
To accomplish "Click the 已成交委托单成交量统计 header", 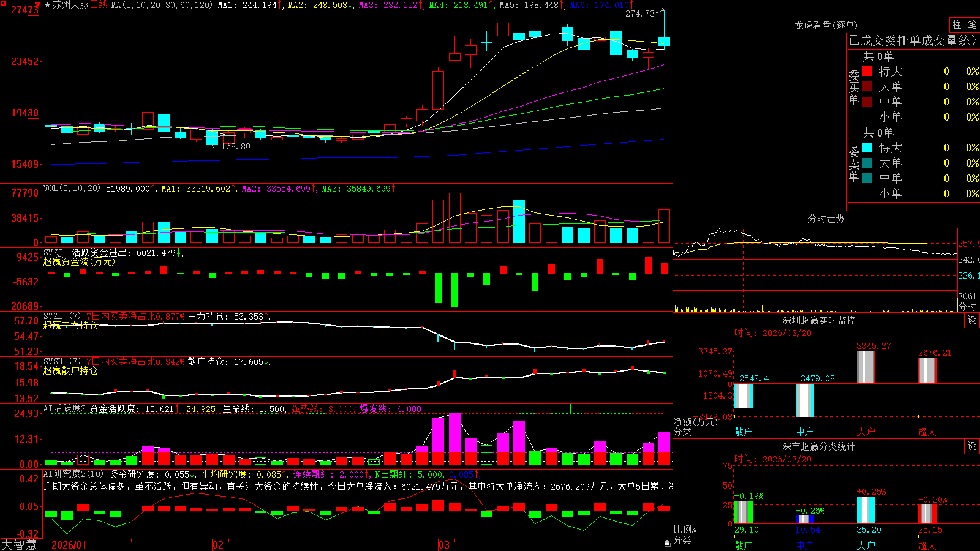I will [x=914, y=40].
